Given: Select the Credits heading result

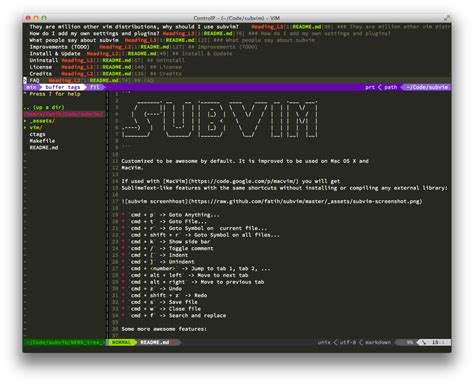Looking at the screenshot, I should pyautogui.click(x=237, y=74).
